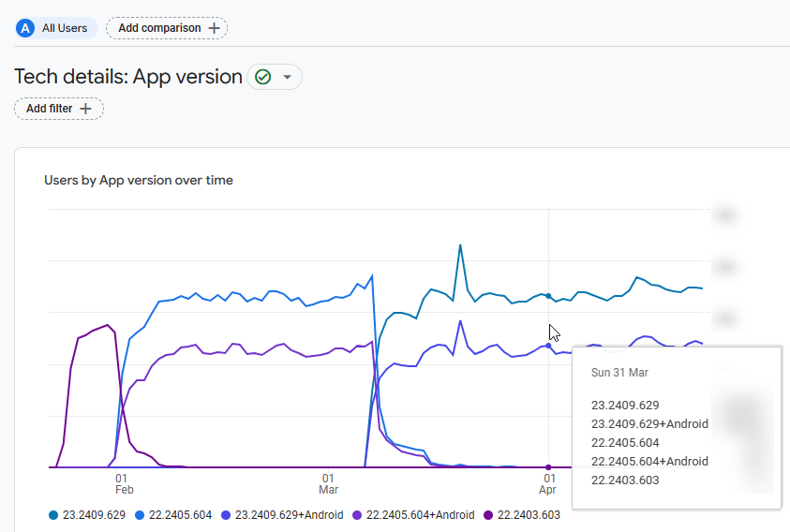Image resolution: width=790 pixels, height=532 pixels.
Task: Click 'Users by App version over time' chart title
Action: pyautogui.click(x=139, y=181)
